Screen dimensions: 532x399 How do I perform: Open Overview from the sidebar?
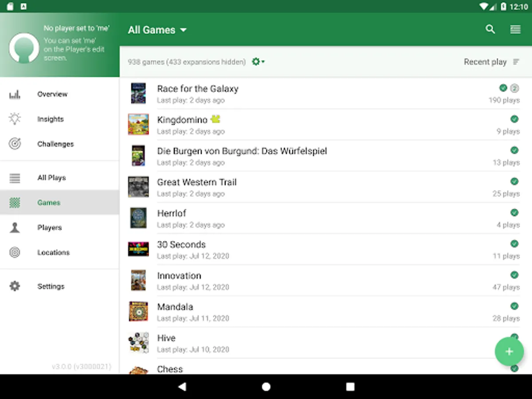(52, 94)
